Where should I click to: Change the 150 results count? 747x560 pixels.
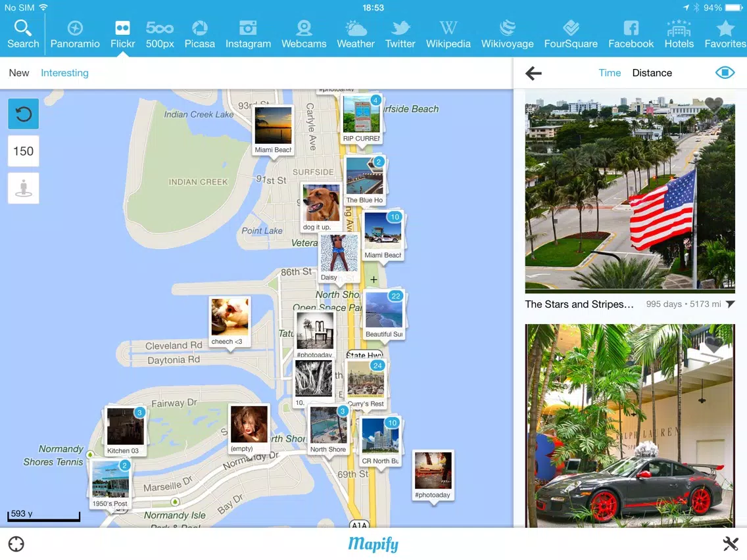tap(24, 151)
